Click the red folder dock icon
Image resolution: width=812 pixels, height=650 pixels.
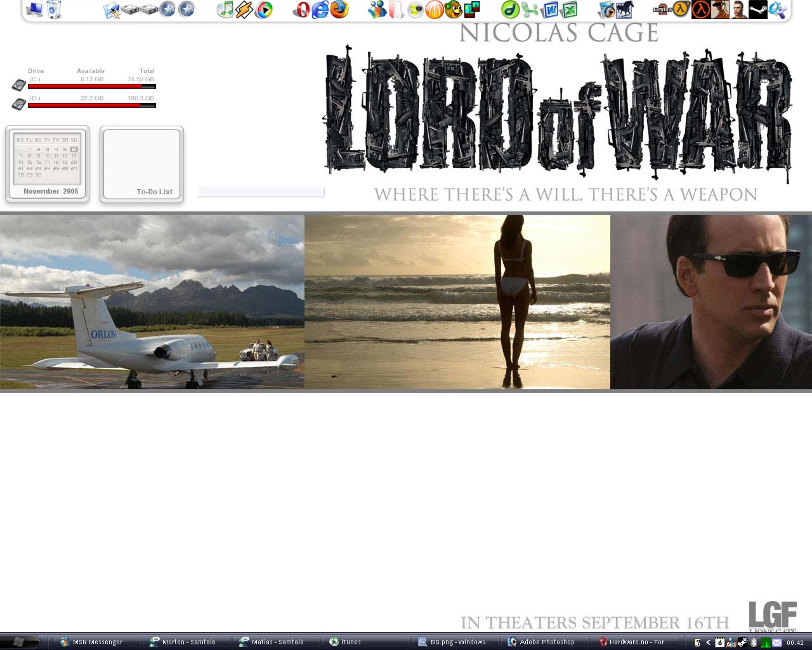[x=396, y=10]
